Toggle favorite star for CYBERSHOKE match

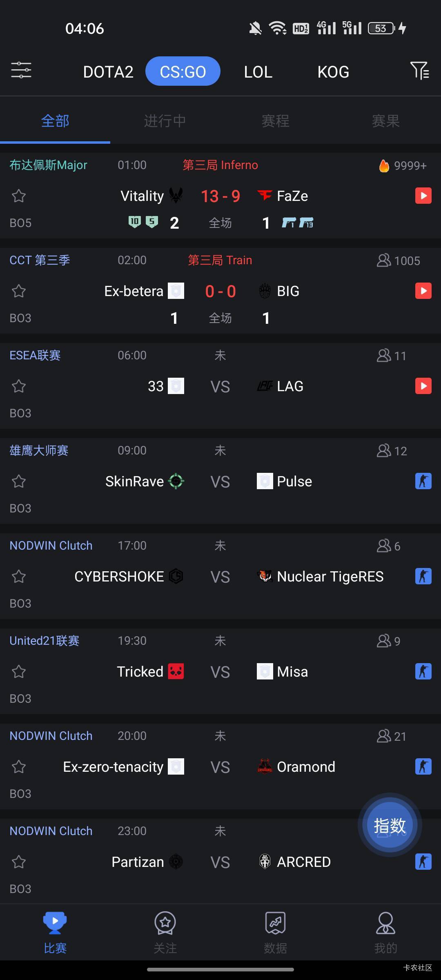click(19, 577)
